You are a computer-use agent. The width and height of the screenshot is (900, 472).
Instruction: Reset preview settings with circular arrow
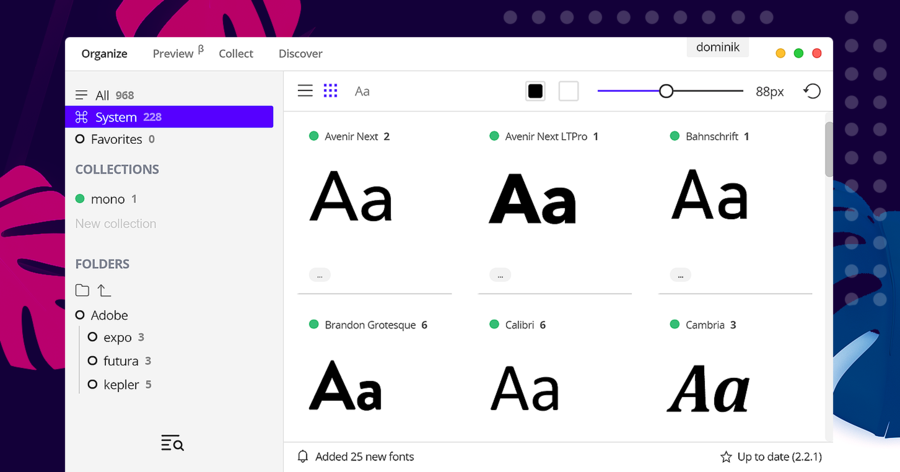click(812, 91)
